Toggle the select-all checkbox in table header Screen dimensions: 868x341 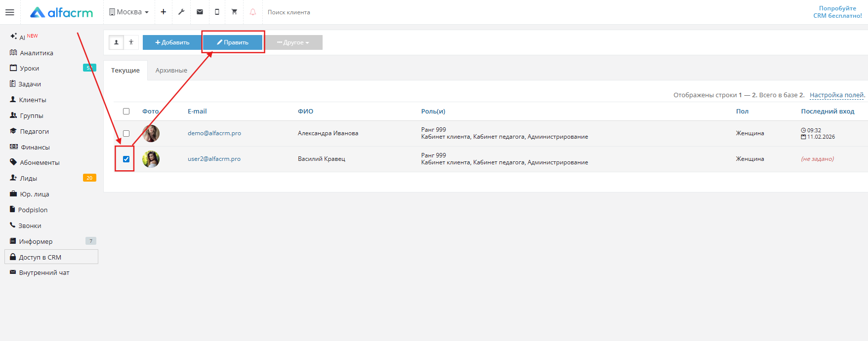[126, 112]
